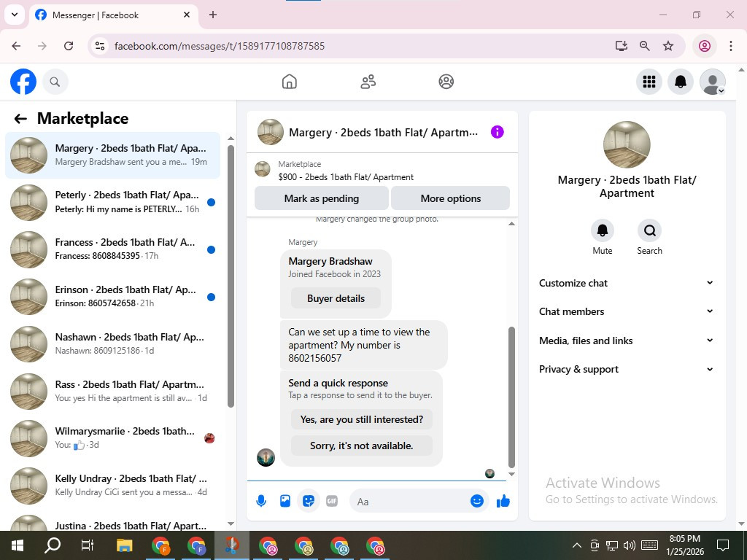Screen dimensions: 747x560
Task: Open the emoji picker smiley
Action: coord(477,501)
